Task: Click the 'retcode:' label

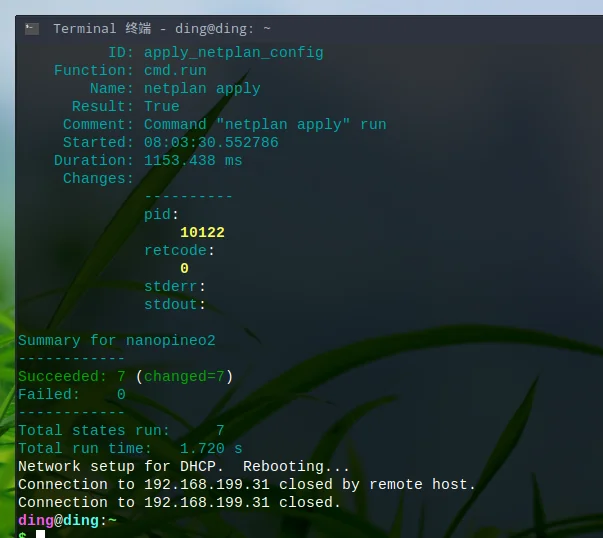Action: (x=179, y=250)
